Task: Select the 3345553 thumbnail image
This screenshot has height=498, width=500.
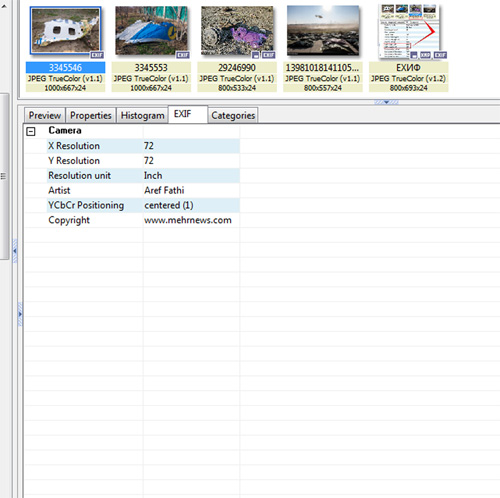Action: pyautogui.click(x=151, y=30)
